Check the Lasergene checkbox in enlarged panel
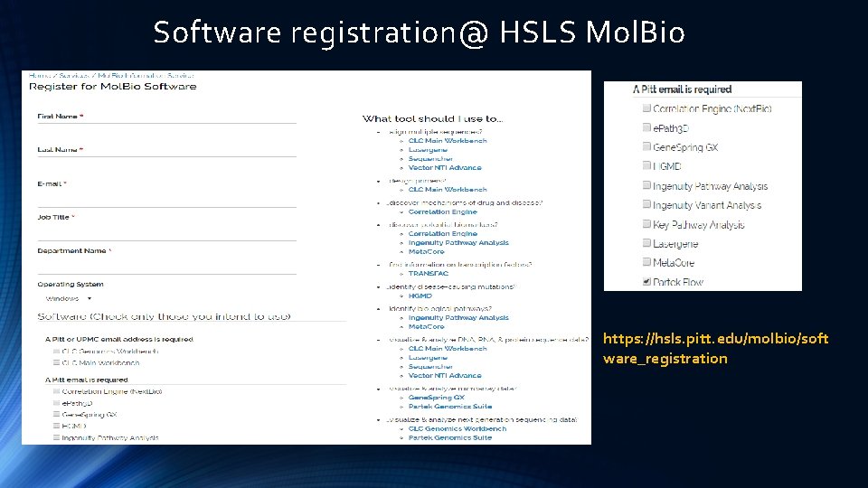Screen dimensions: 868x488 [646, 243]
